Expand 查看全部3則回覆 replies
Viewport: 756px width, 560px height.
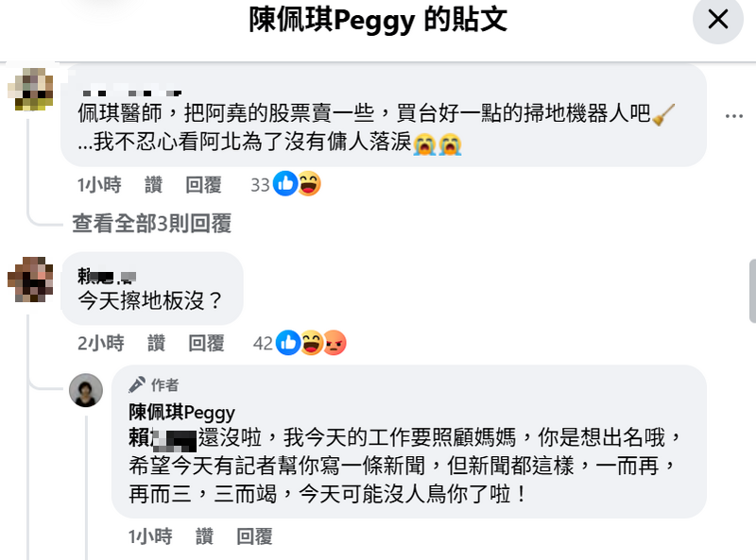click(x=151, y=223)
